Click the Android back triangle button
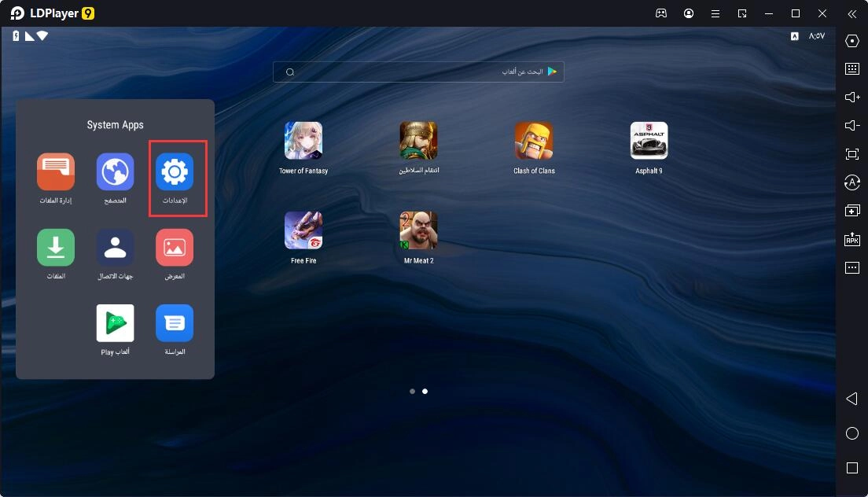Screen dimensions: 868x497 click(852, 399)
